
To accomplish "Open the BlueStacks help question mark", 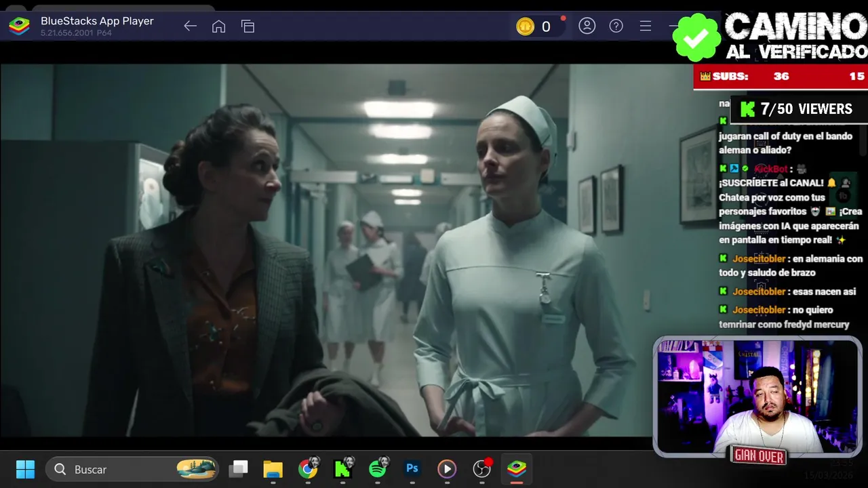I will [x=616, y=26].
